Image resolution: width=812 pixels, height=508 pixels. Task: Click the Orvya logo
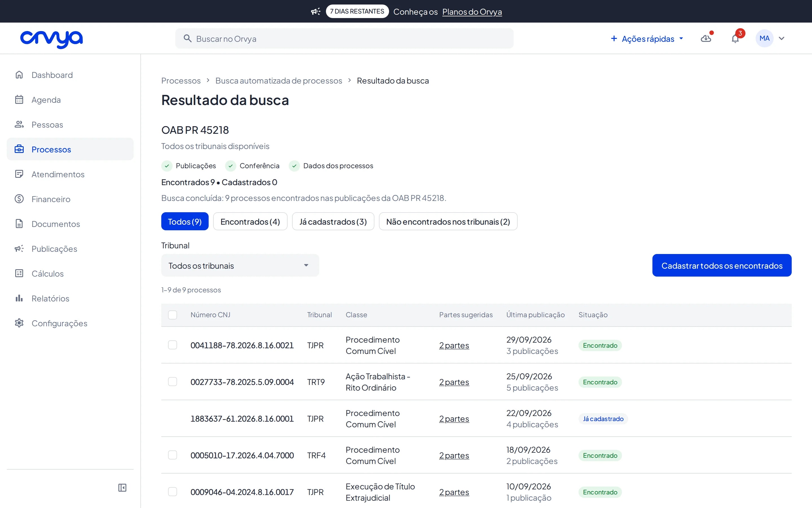coord(51,39)
